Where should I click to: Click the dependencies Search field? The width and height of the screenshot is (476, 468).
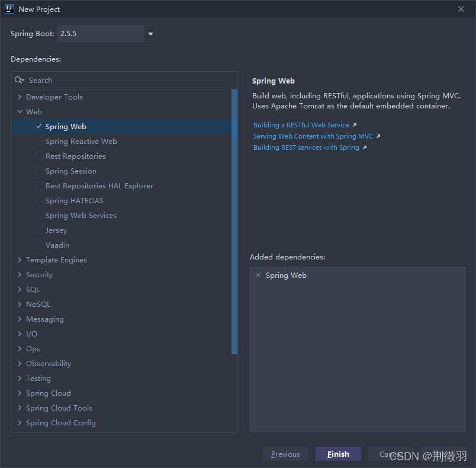124,80
